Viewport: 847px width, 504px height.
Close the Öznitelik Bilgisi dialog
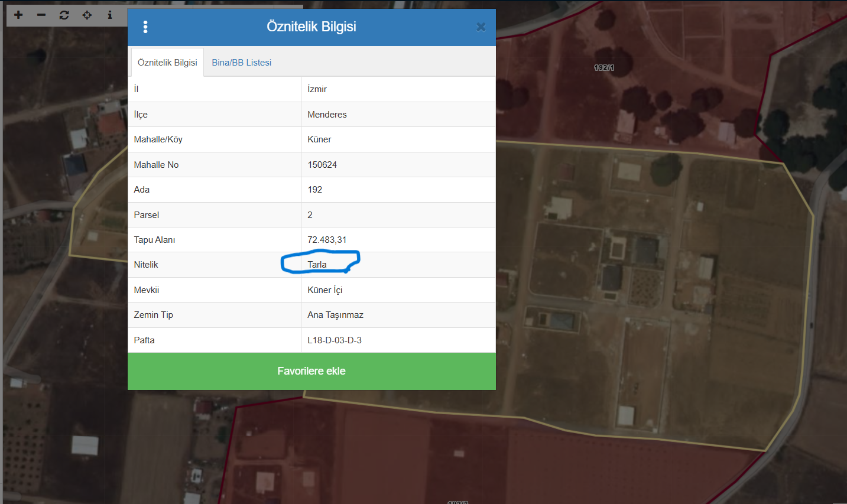[481, 27]
